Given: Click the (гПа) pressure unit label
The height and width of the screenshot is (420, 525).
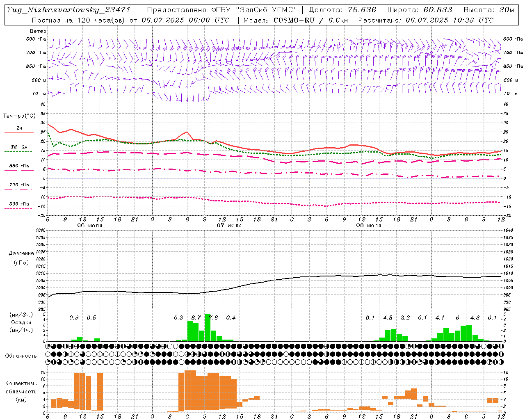Looking at the screenshot, I should 21,262.
